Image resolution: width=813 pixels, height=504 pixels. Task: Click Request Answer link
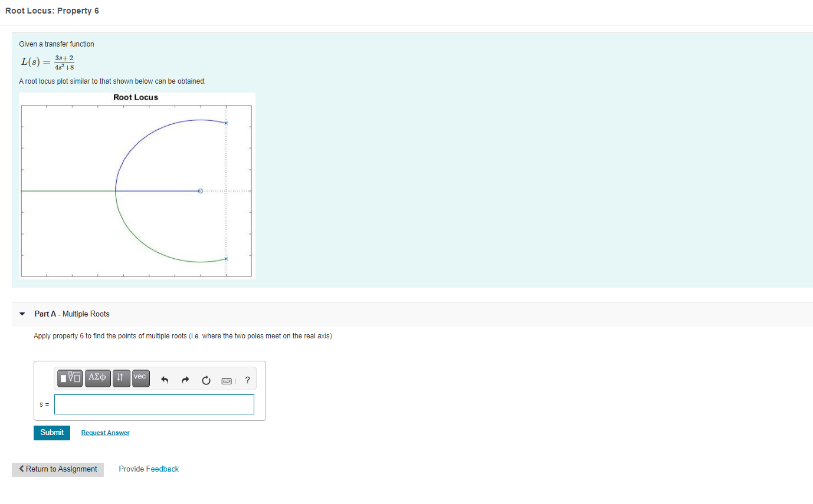pyautogui.click(x=105, y=433)
